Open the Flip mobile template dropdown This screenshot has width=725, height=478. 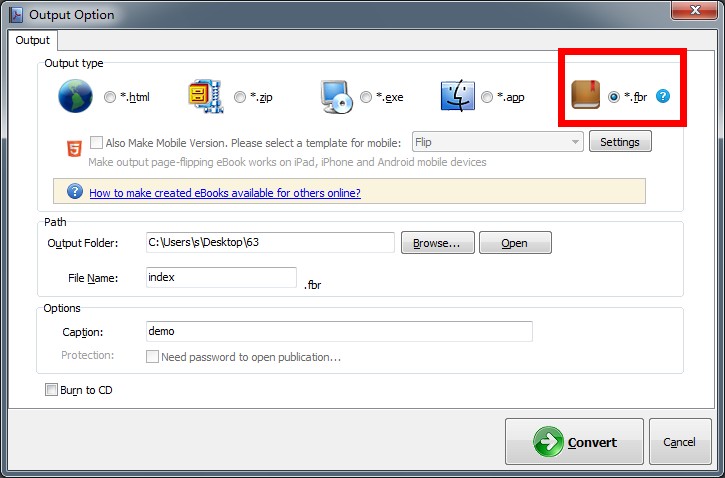point(498,142)
